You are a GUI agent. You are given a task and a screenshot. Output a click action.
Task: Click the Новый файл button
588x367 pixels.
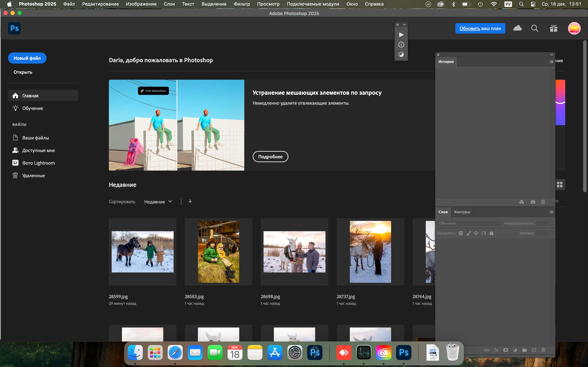(x=27, y=58)
